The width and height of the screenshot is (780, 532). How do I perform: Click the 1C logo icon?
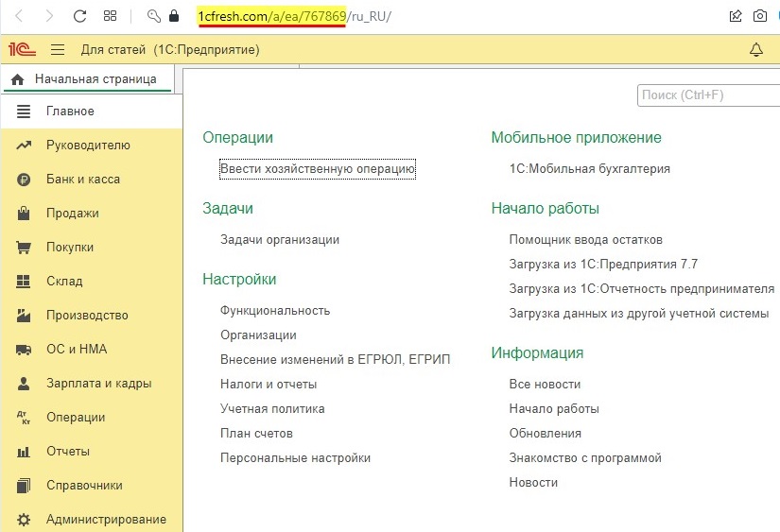pyautogui.click(x=22, y=49)
